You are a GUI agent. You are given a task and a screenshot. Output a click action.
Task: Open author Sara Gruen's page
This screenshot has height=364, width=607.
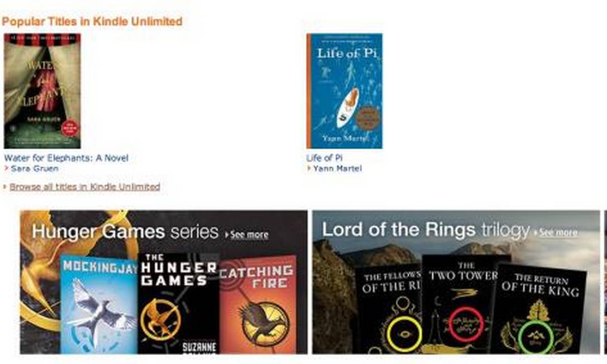[x=35, y=168]
